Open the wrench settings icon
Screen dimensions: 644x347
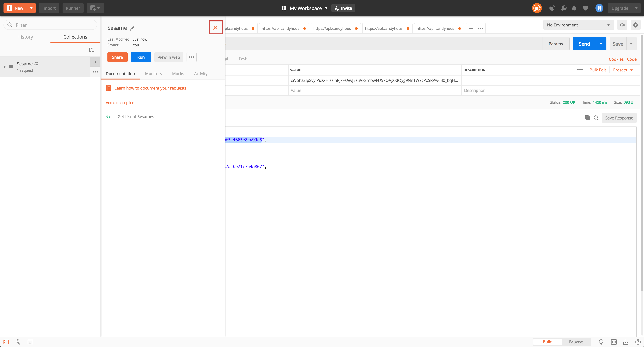pyautogui.click(x=564, y=8)
